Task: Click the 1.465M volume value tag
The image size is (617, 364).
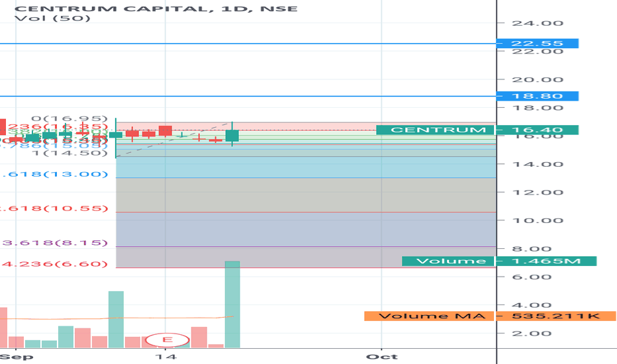Action: [547, 261]
